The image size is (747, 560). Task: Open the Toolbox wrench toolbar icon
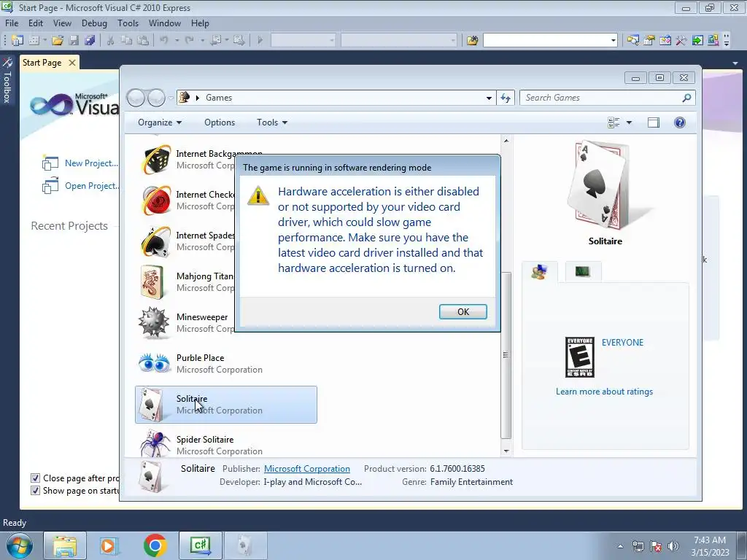[681, 41]
